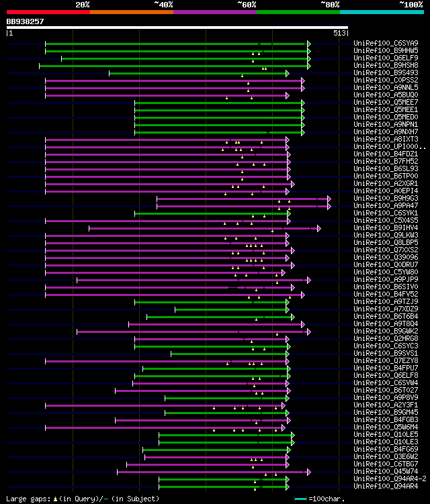Viewport: 430px width, 504px height.
Task: Select the UniRef100_A9PJP9 label
Action: click(386, 280)
